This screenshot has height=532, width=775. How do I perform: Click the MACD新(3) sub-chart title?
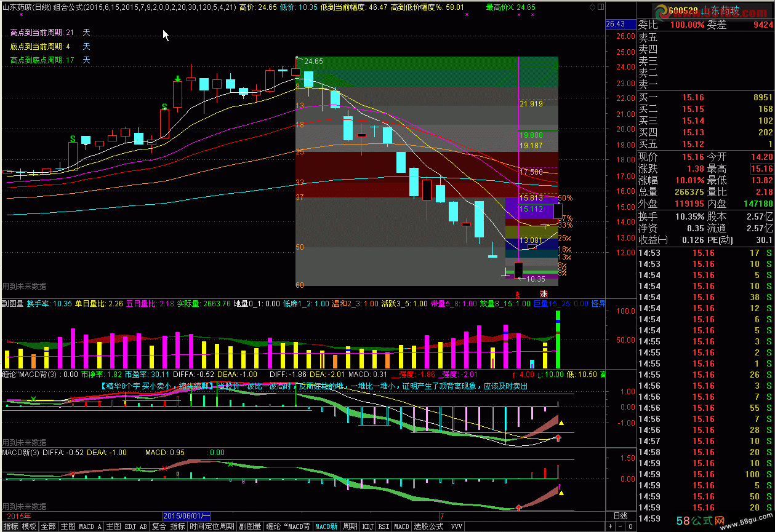point(21,452)
